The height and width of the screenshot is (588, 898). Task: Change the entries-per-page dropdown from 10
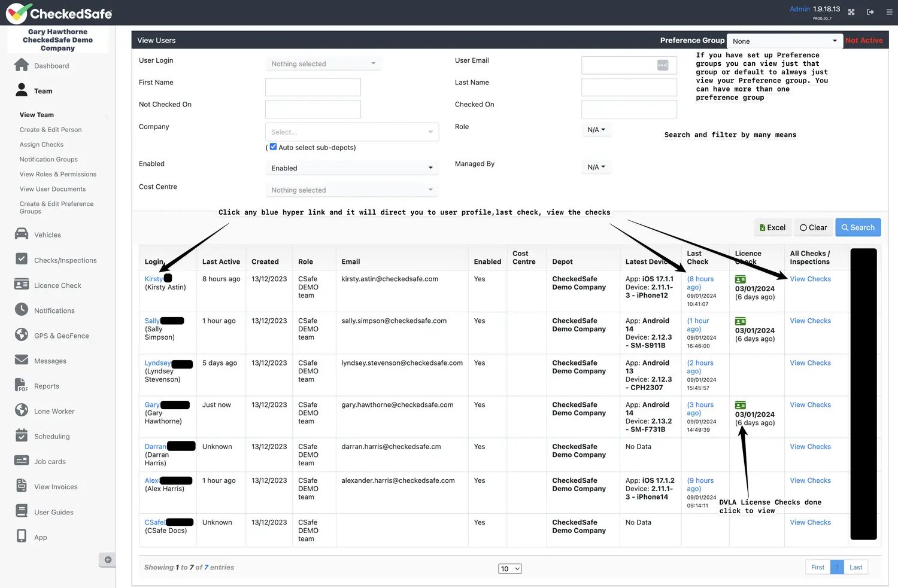509,568
